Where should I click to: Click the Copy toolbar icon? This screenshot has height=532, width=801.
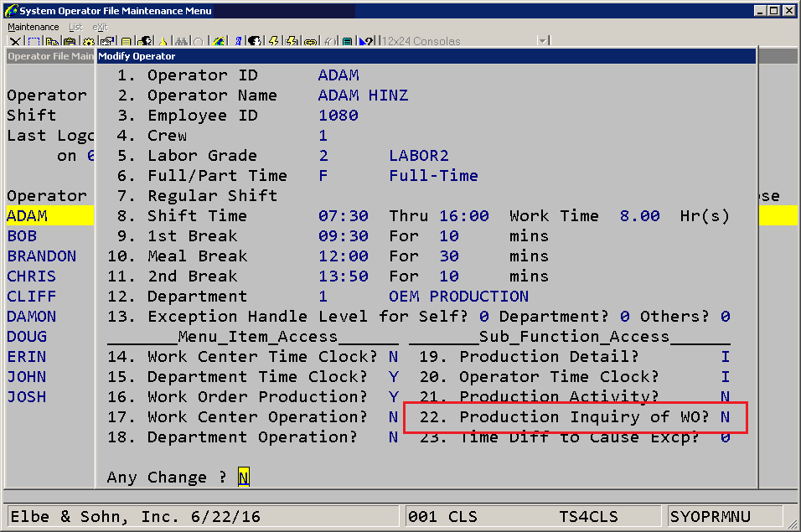coord(52,41)
